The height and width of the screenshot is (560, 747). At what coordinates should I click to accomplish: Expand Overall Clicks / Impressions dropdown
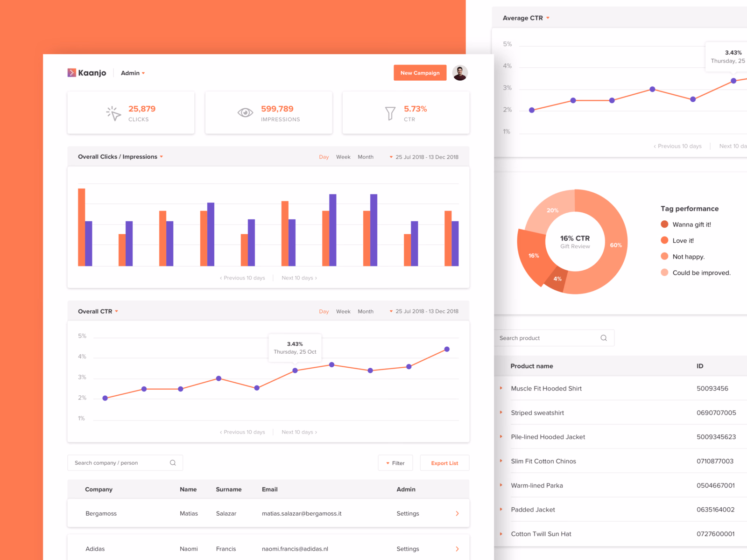(x=120, y=157)
